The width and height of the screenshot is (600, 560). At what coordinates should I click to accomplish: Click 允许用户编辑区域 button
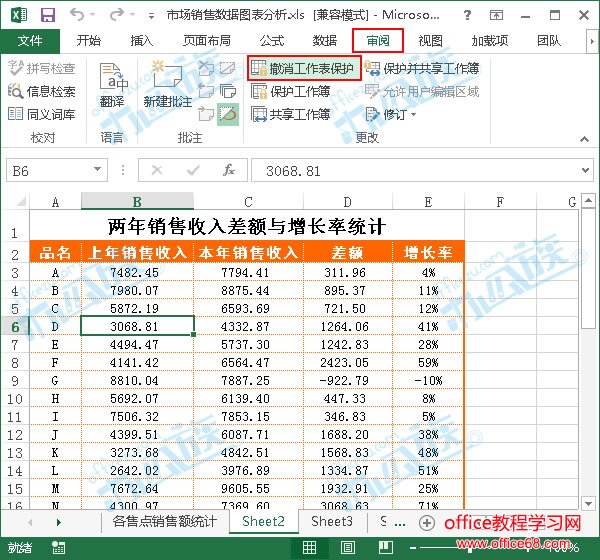tap(422, 91)
